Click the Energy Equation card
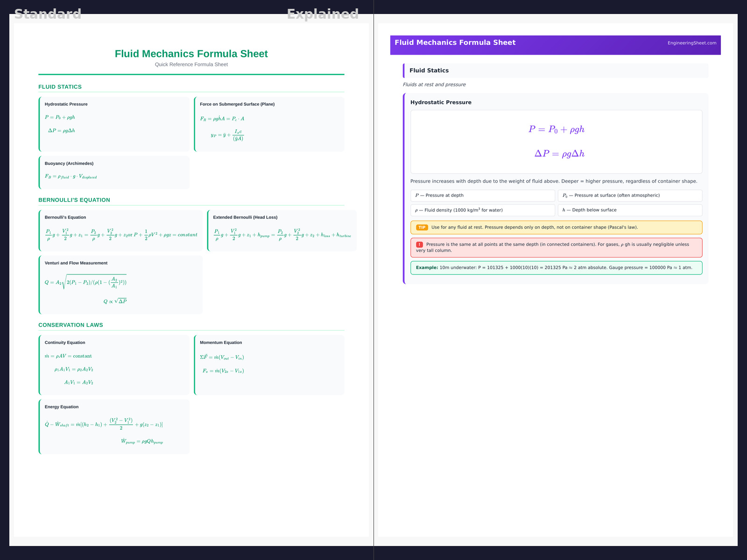The image size is (747, 560). pos(114,427)
